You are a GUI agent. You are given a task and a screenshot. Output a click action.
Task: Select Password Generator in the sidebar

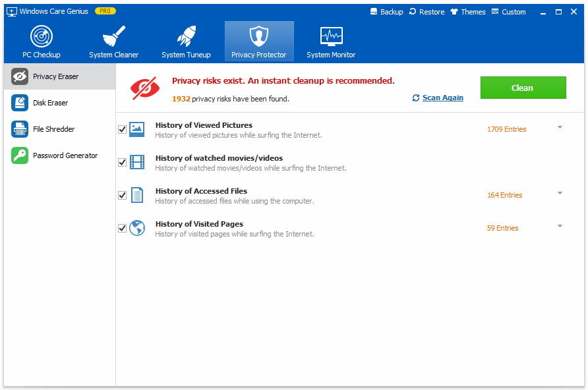point(59,155)
